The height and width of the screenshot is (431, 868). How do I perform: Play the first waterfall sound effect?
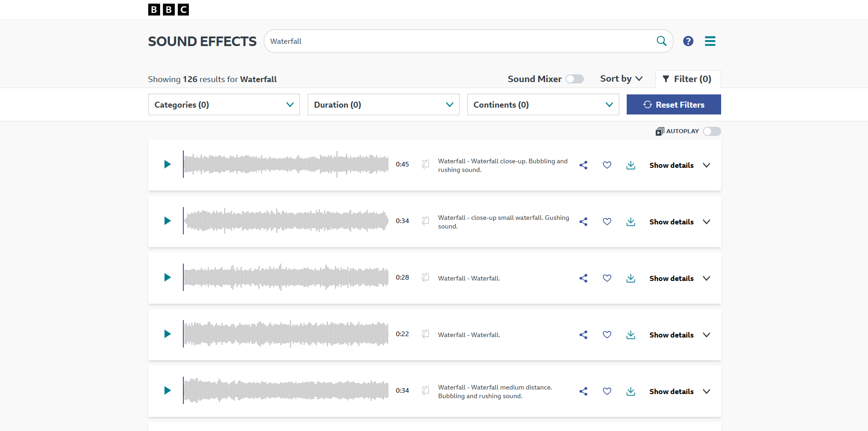point(167,164)
